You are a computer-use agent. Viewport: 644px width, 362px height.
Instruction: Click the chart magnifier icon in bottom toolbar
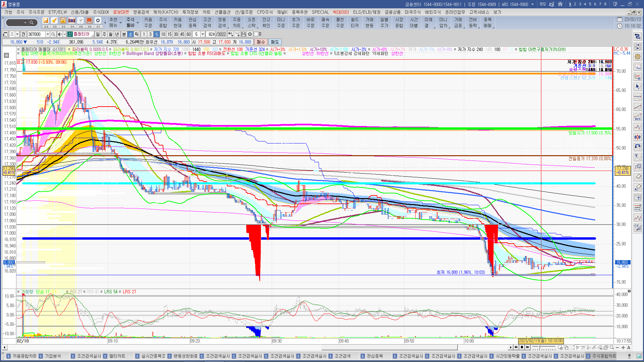612,348
